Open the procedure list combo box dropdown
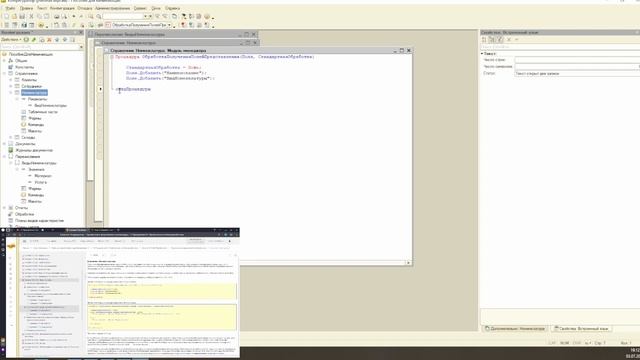Viewport: 640px width, 360px height. pyautogui.click(x=169, y=25)
